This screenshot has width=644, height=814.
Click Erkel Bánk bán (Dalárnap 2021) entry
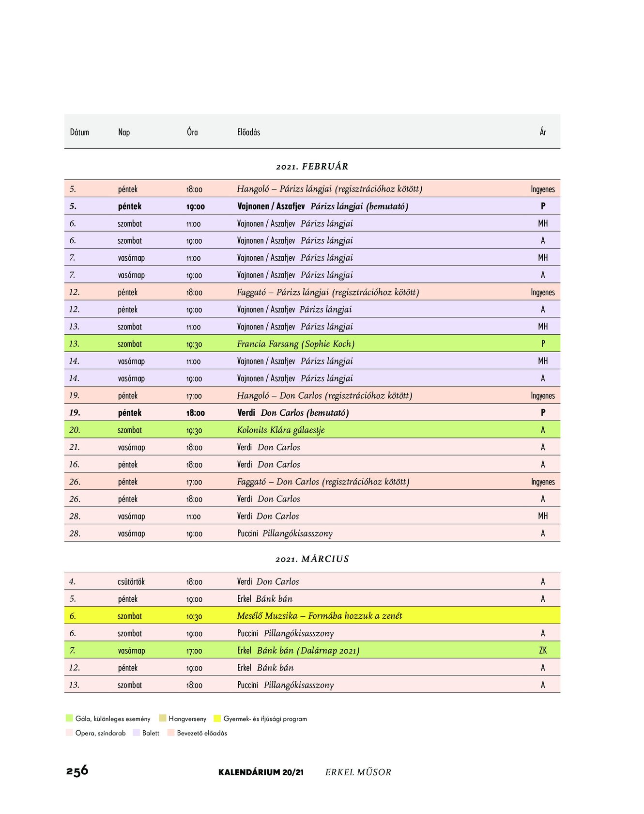coord(298,650)
